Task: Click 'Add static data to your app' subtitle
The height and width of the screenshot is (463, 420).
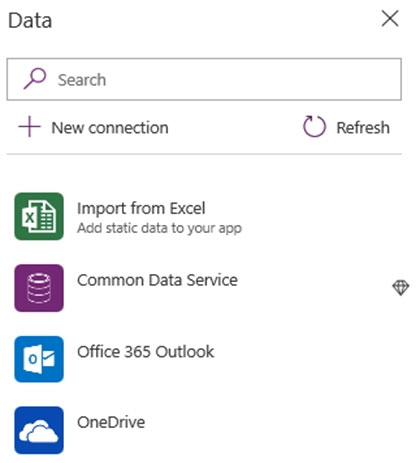Action: (159, 229)
